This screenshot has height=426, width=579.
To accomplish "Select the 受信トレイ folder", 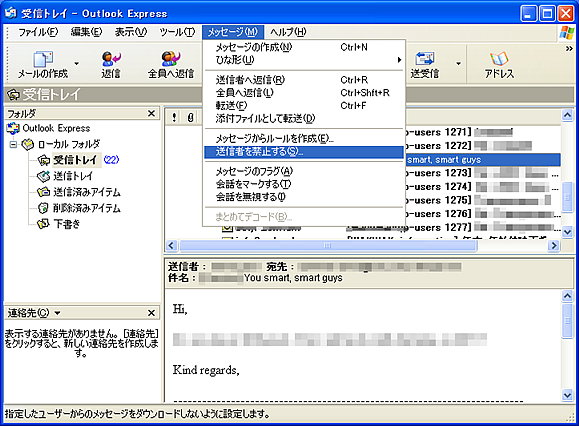I will (x=75, y=160).
